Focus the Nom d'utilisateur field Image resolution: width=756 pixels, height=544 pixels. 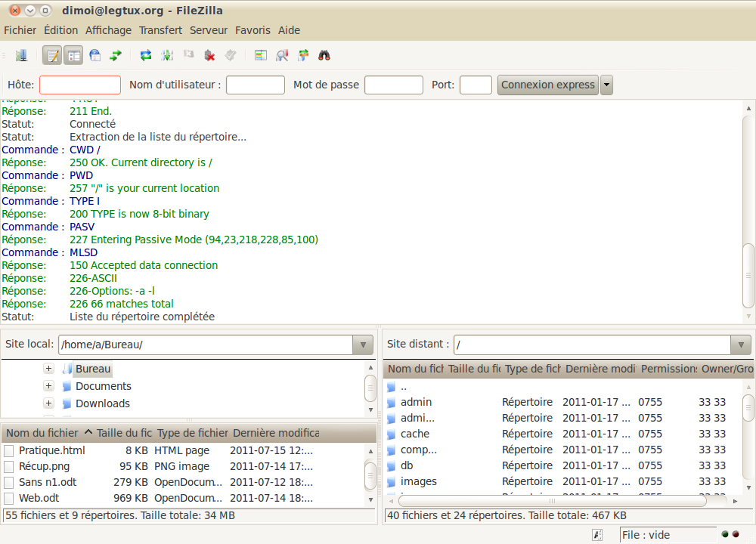click(x=256, y=85)
